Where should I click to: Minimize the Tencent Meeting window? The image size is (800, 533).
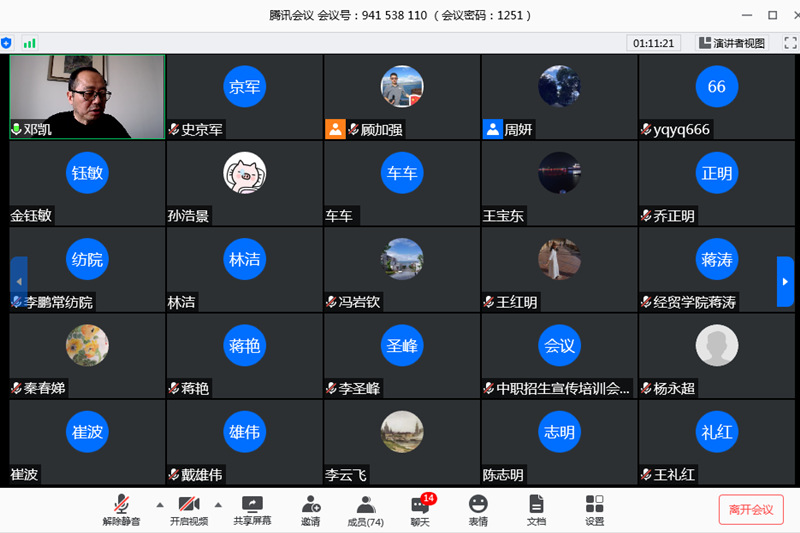click(x=747, y=15)
